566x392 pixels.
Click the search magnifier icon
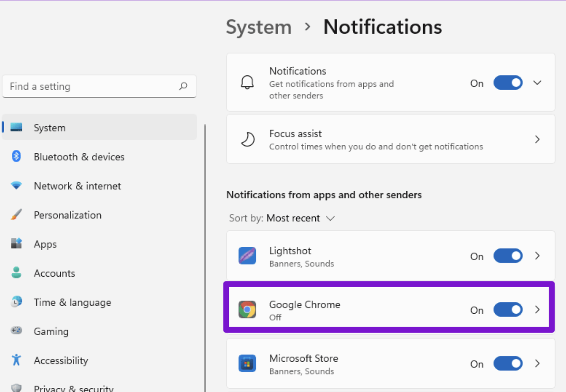coord(183,86)
